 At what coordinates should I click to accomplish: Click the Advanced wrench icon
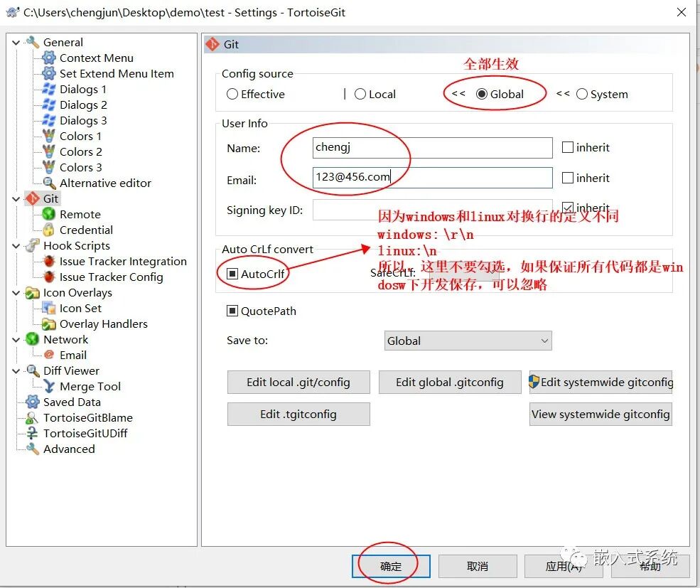click(x=33, y=449)
